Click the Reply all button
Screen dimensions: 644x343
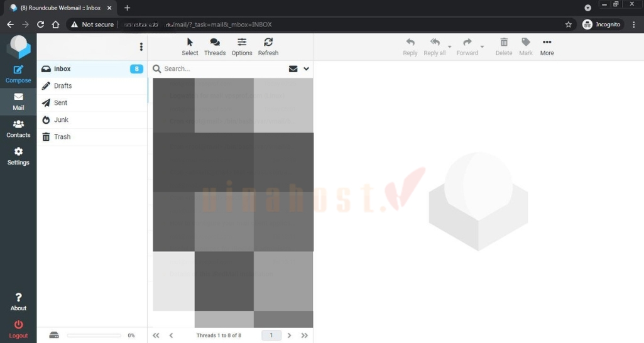[x=435, y=47]
